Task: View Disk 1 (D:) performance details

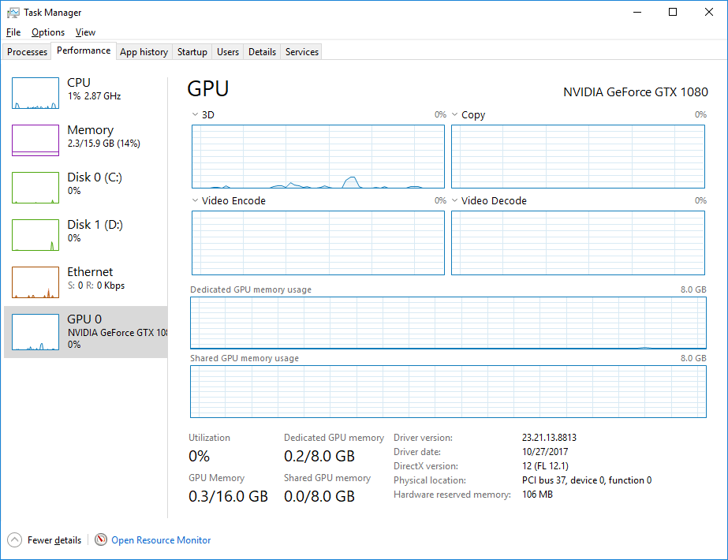Action: pyautogui.click(x=87, y=233)
